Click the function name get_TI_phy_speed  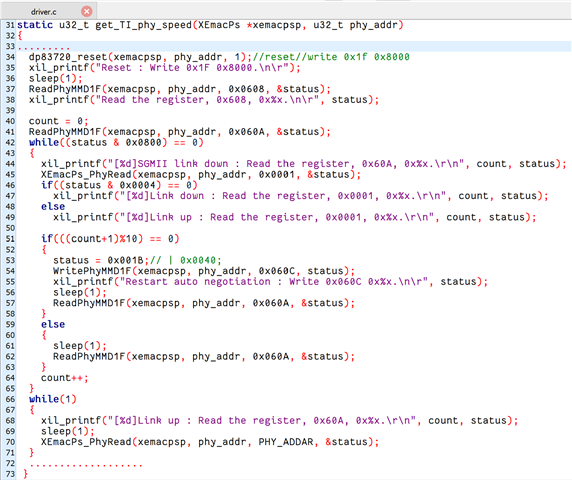[x=143, y=25]
